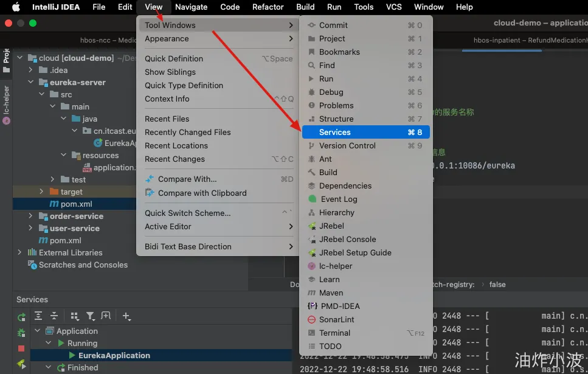Viewport: 588px width, 374px height.
Task: Choose Run in Tool Windows submenu
Action: pos(365,79)
